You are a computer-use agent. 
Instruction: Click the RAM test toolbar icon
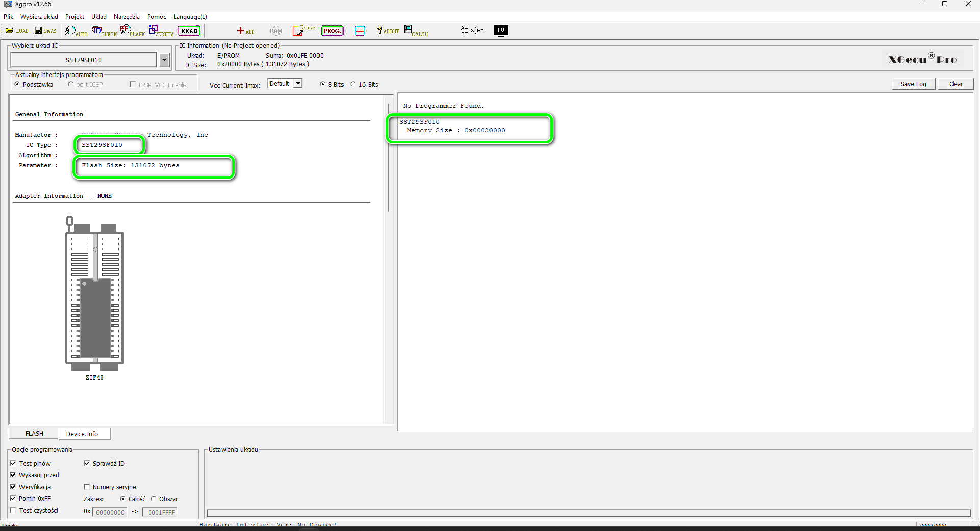coord(276,31)
